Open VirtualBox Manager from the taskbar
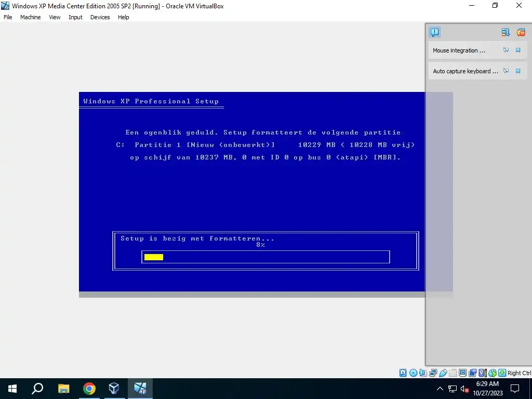The image size is (532, 399). click(114, 389)
